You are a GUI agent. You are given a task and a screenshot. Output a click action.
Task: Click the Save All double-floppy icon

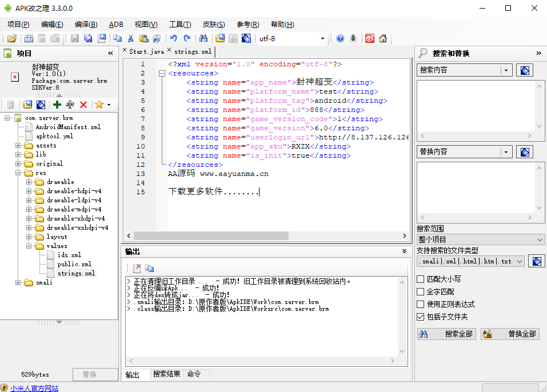[88, 38]
